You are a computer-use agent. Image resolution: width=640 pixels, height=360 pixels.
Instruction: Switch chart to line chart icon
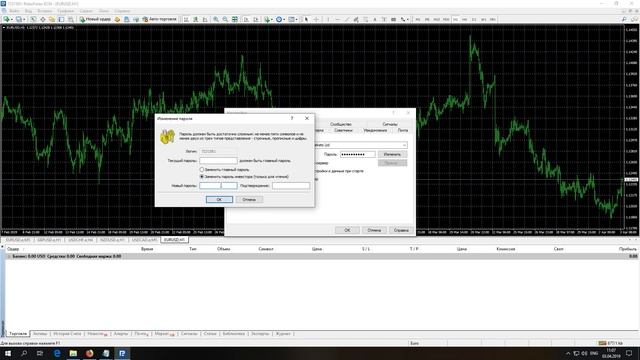[x=205, y=19]
